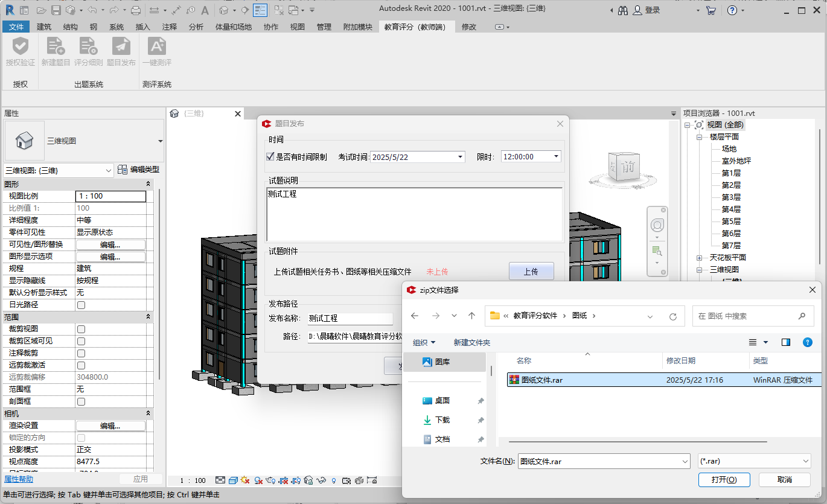This screenshot has height=504, width=827.
Task: Click the Detail Level icon in view control bar
Action: click(220, 480)
